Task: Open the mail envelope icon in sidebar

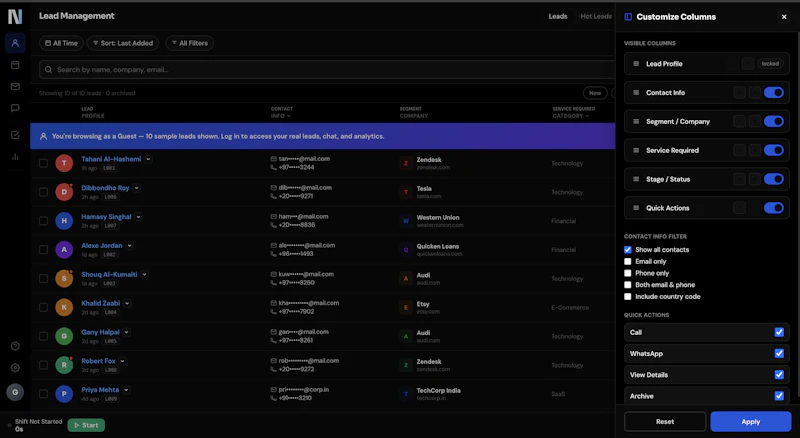Action: 15,86
